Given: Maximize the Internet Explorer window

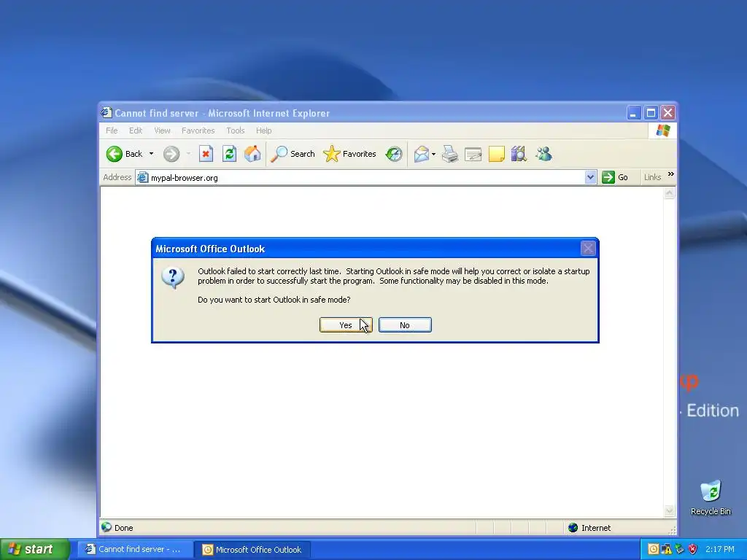Looking at the screenshot, I should [x=651, y=113].
